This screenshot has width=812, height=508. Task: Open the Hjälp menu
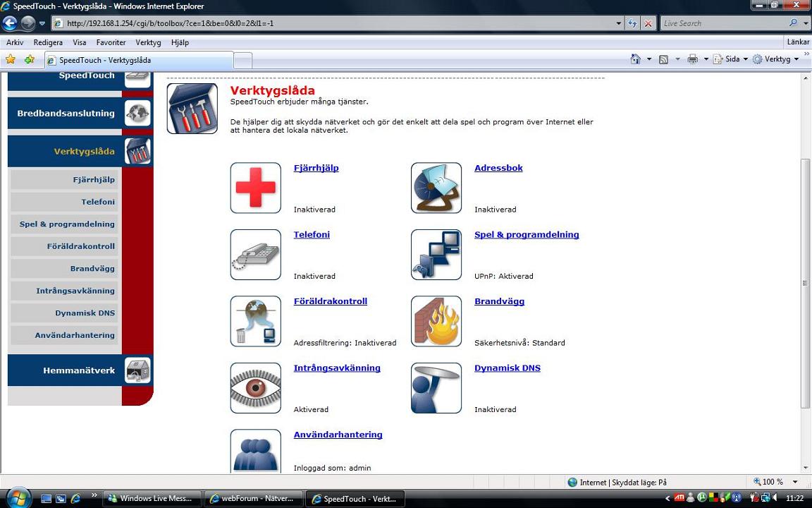click(x=180, y=42)
